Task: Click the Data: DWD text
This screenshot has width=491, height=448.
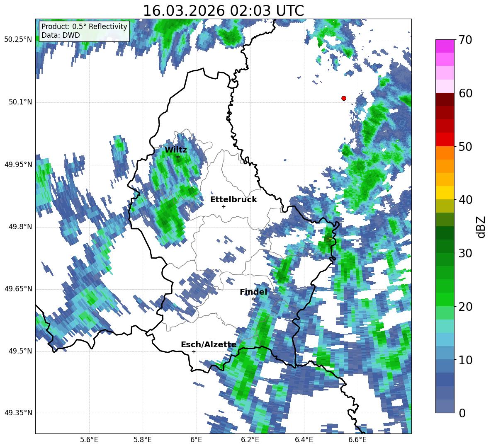Action: click(x=61, y=35)
